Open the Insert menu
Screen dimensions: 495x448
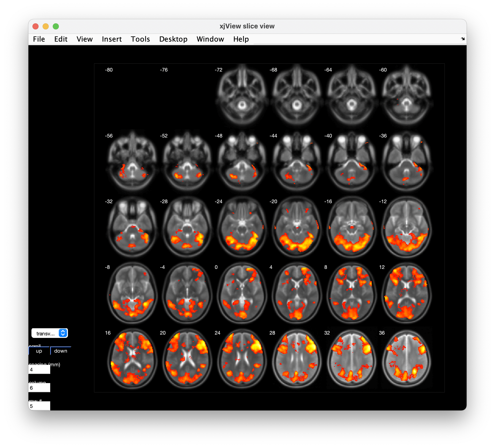tap(112, 39)
